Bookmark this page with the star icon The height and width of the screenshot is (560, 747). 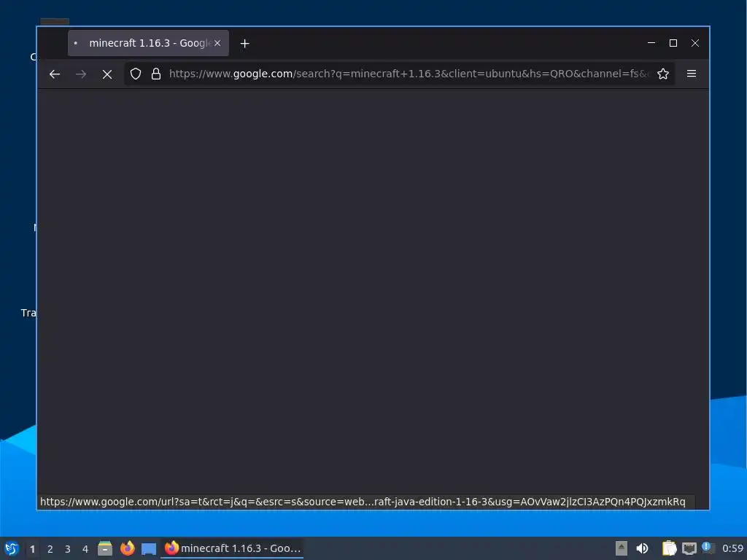tap(662, 74)
